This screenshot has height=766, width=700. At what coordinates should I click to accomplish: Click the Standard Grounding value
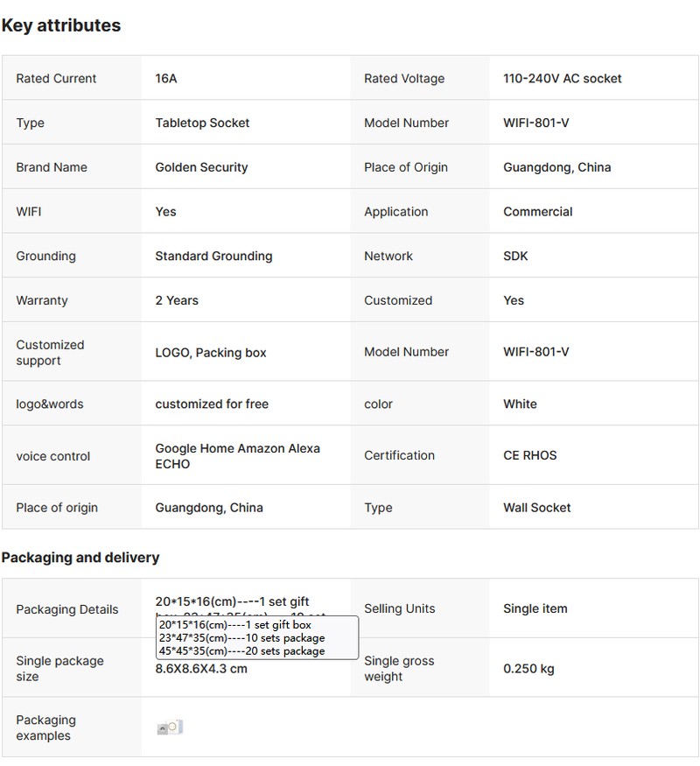pos(213,257)
